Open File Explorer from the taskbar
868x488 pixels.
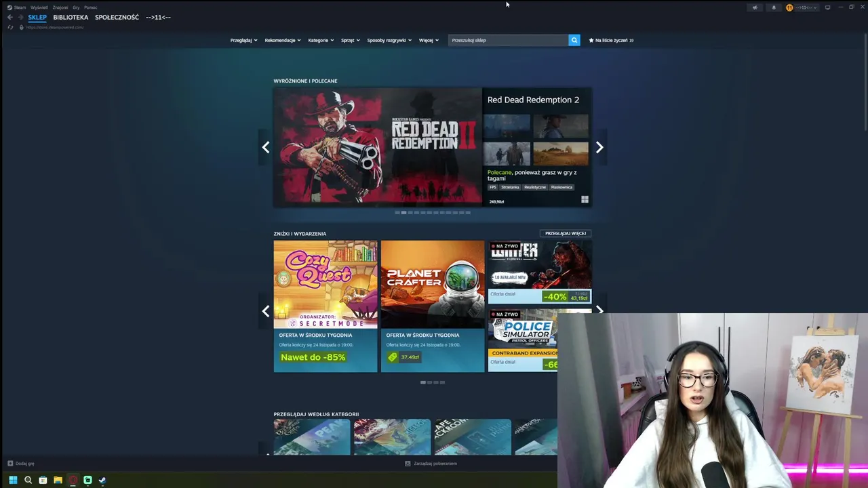point(58,480)
